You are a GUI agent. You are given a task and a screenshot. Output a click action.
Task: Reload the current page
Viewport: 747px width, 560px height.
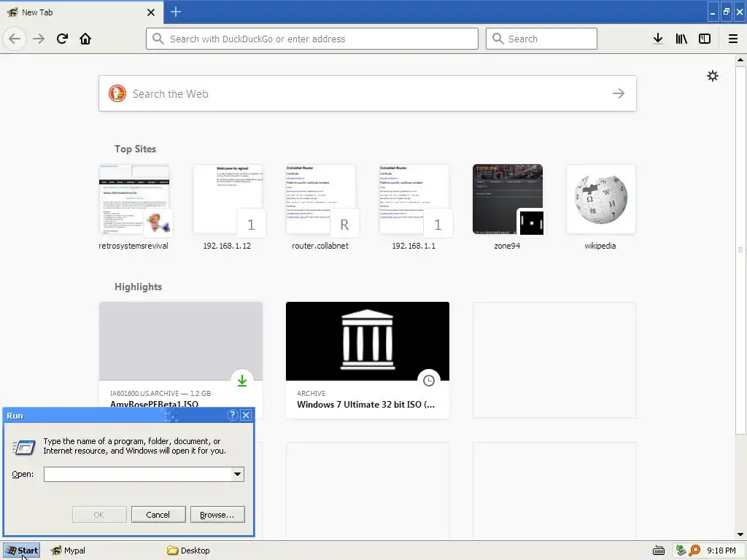62,39
